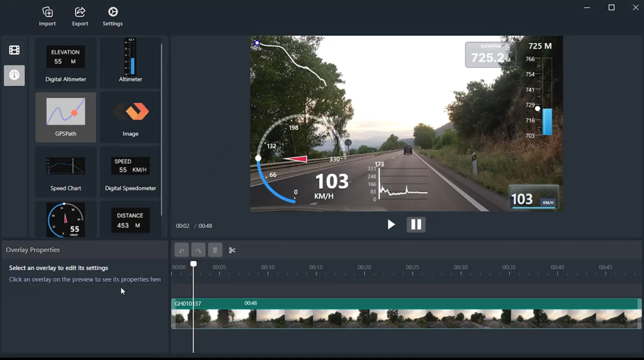Click the 00:20 mark on timeline ruler
The width and height of the screenshot is (644, 360).
point(364,267)
